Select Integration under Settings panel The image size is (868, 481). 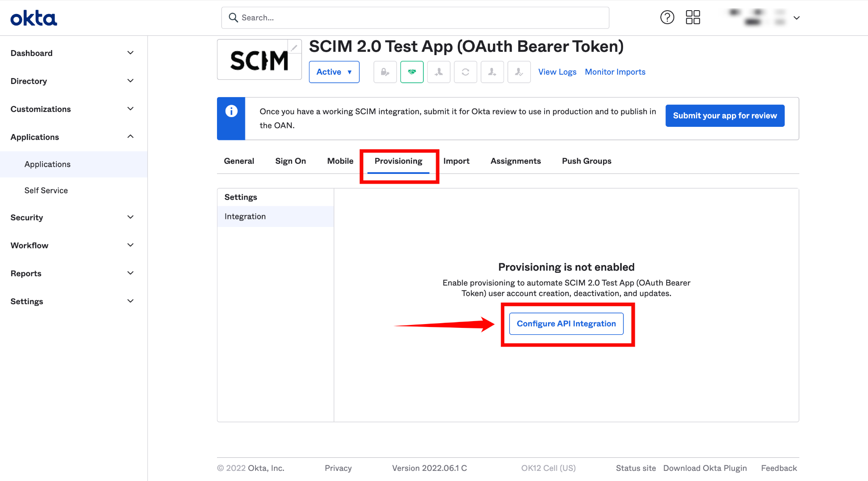[x=275, y=217]
